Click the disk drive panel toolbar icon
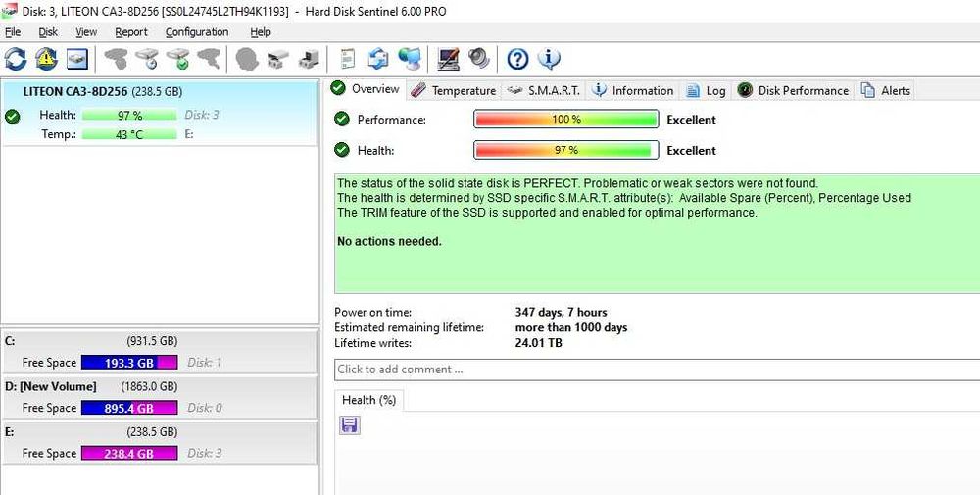 tap(77, 60)
